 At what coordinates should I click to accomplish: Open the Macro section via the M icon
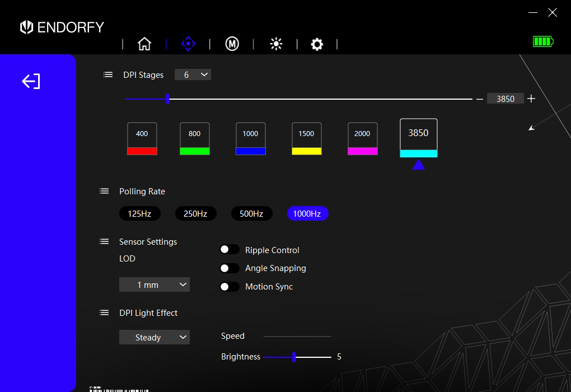coord(232,44)
